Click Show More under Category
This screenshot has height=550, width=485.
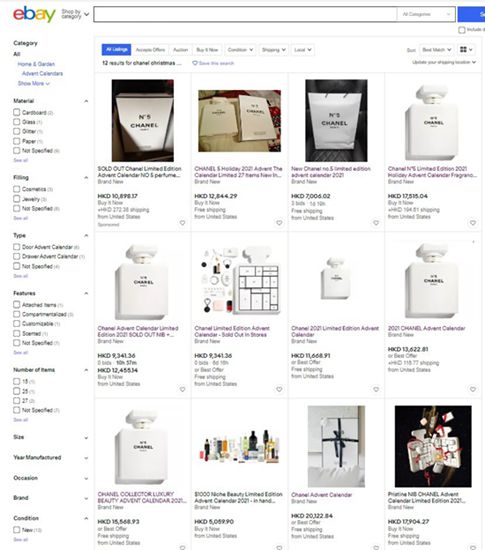click(x=34, y=83)
